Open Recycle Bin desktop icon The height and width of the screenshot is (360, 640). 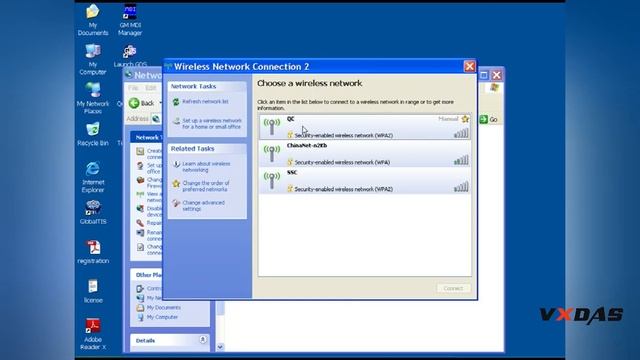(93, 134)
